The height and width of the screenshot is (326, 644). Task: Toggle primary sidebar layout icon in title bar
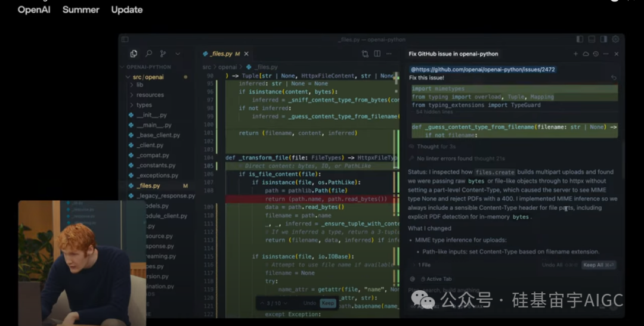[580, 39]
